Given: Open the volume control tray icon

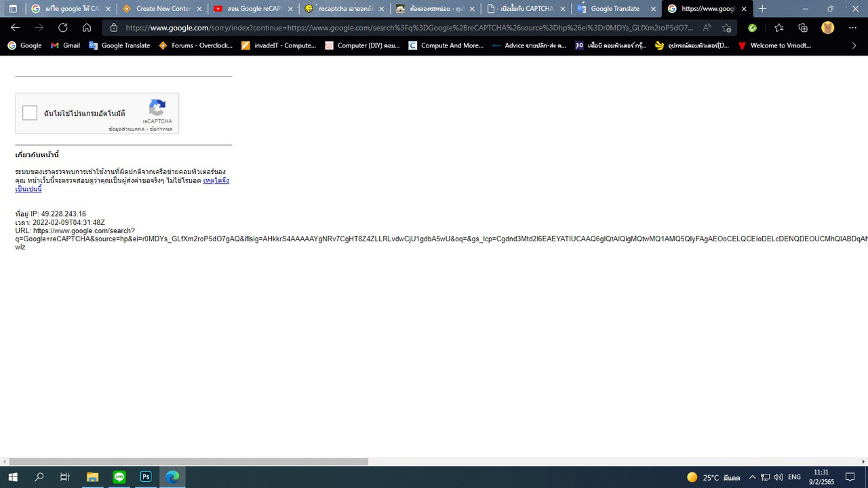Looking at the screenshot, I should point(778,477).
